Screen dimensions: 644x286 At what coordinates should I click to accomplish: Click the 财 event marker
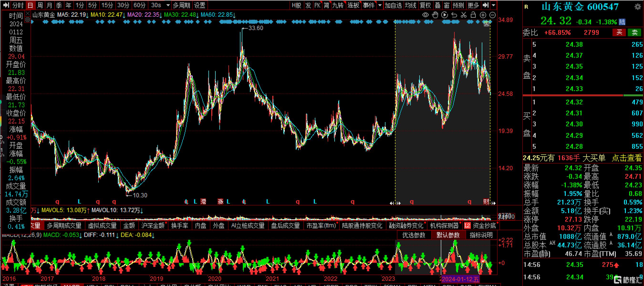pyautogui.click(x=486, y=202)
